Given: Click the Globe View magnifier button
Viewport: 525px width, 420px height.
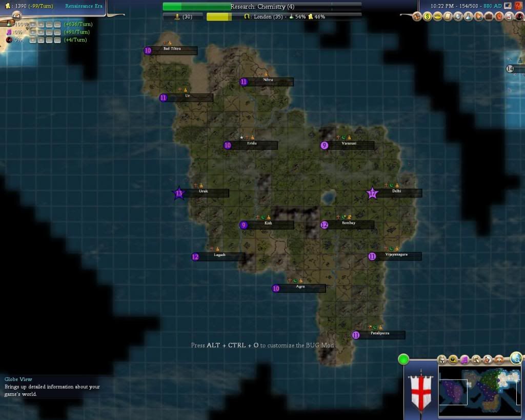Looking at the screenshot, I should click(516, 358).
